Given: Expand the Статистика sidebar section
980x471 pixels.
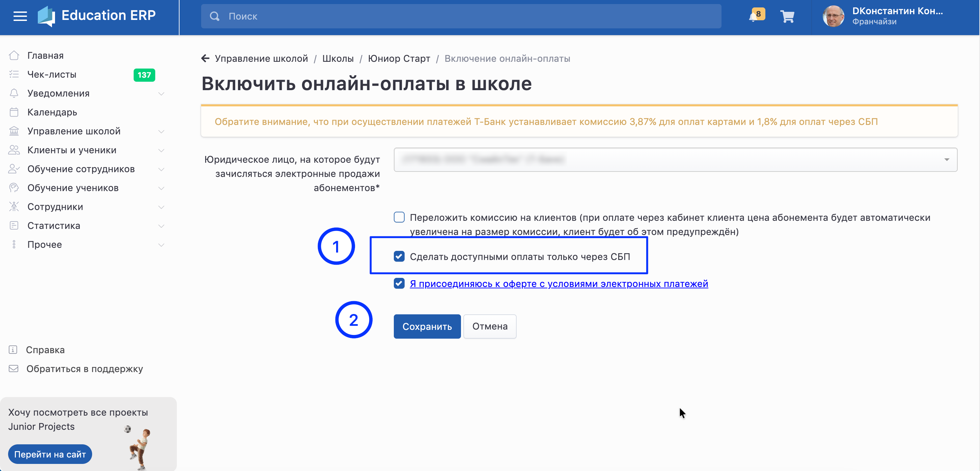Looking at the screenshot, I should [86, 226].
